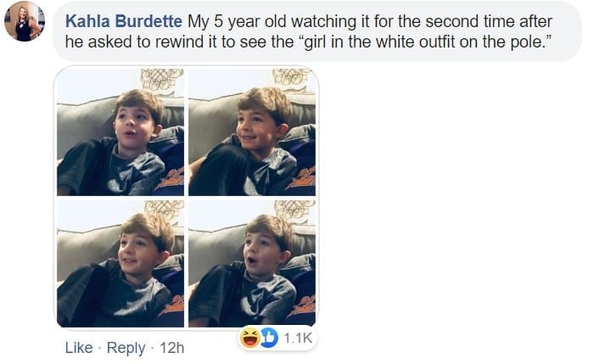
Task: Like the comment via the Like link
Action: (x=79, y=348)
